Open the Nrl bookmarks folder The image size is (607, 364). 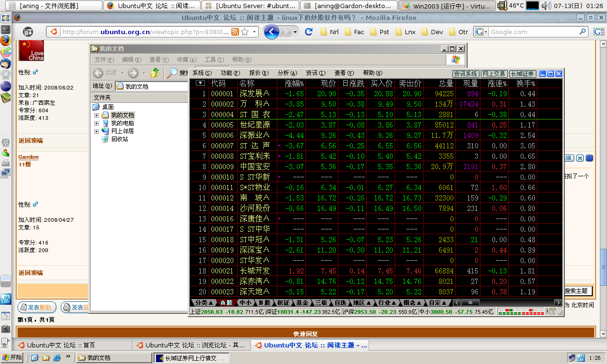click(329, 32)
